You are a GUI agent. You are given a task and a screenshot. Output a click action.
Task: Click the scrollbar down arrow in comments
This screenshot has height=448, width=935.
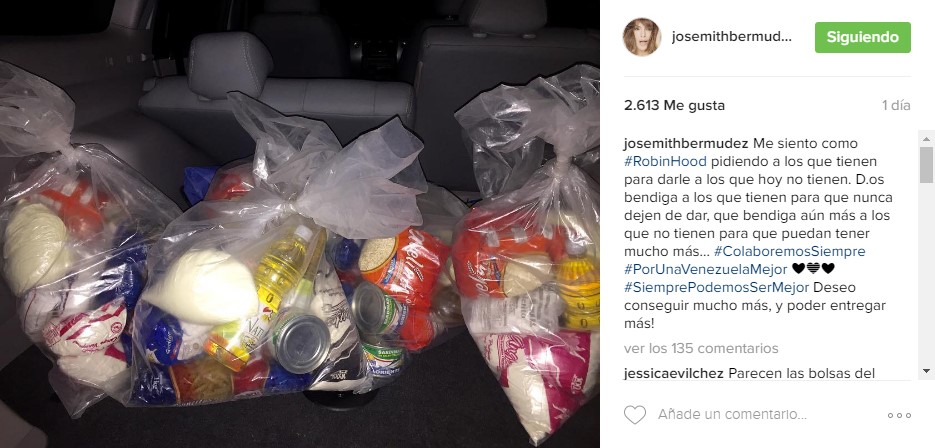pyautogui.click(x=925, y=371)
